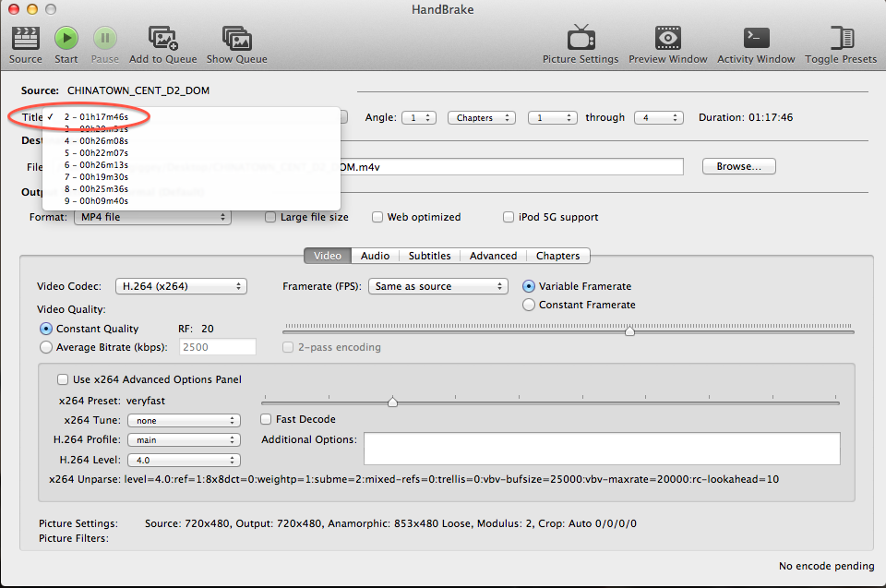
Task: Choose title 5 - 00h22m07s
Action: pyautogui.click(x=192, y=153)
